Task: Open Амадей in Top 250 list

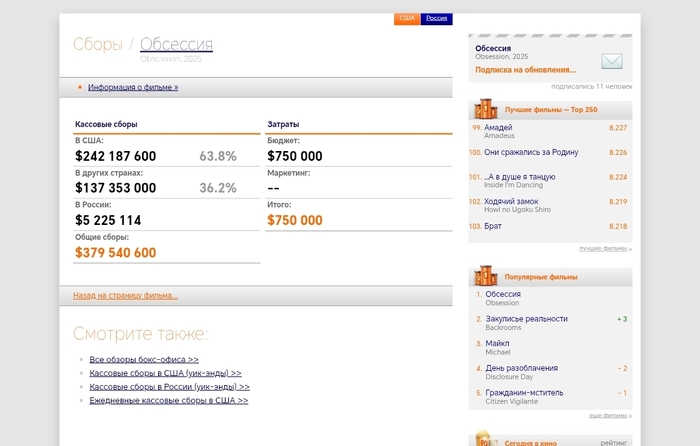Action: pyautogui.click(x=498, y=128)
